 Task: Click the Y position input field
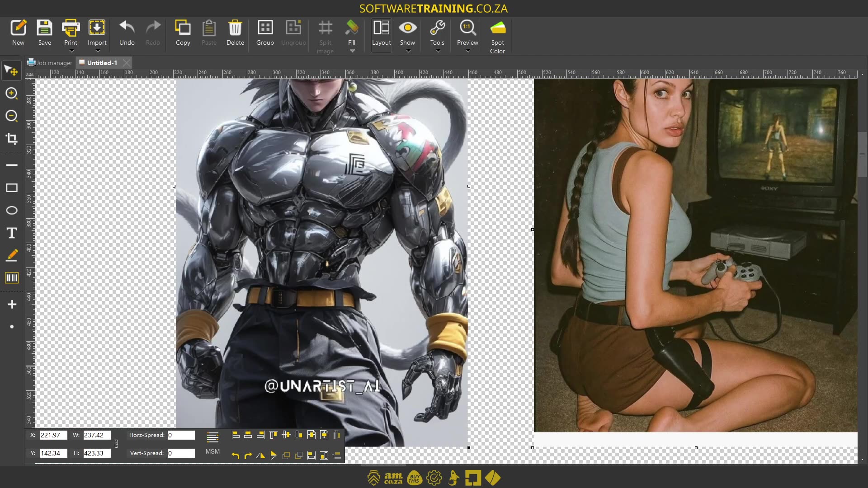[x=53, y=453]
